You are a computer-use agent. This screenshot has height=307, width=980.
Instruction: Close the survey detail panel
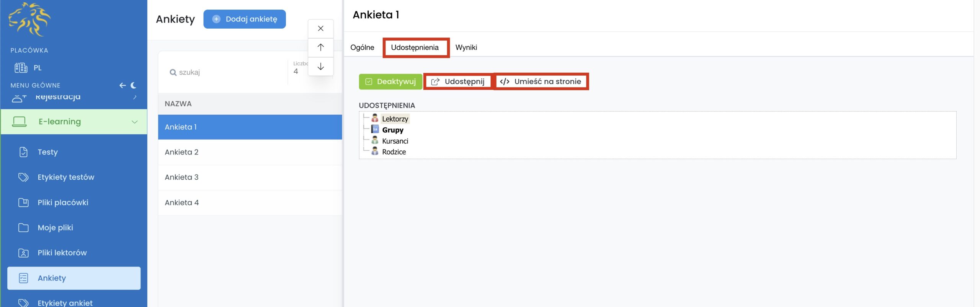[x=320, y=29]
